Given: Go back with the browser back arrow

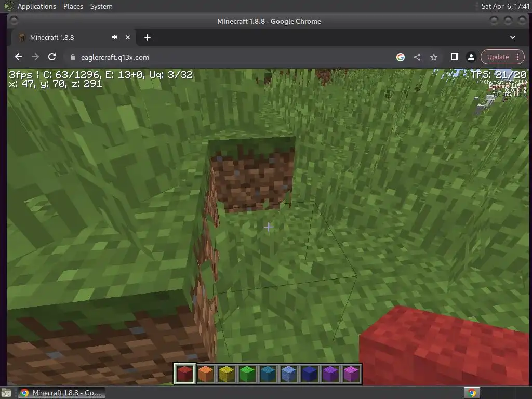Looking at the screenshot, I should pyautogui.click(x=19, y=57).
